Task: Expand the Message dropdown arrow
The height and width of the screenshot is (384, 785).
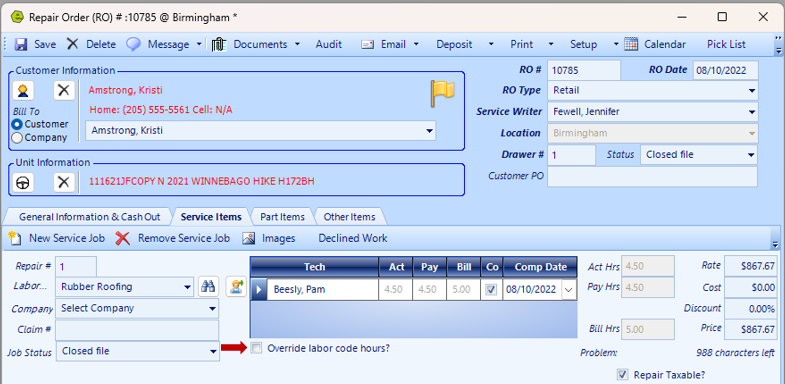Action: 199,44
